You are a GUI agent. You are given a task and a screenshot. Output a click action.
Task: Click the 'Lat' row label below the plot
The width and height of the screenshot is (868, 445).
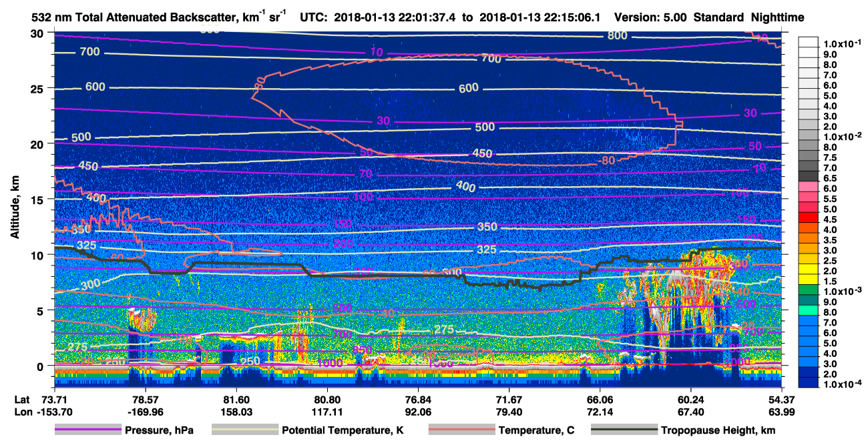(x=22, y=400)
